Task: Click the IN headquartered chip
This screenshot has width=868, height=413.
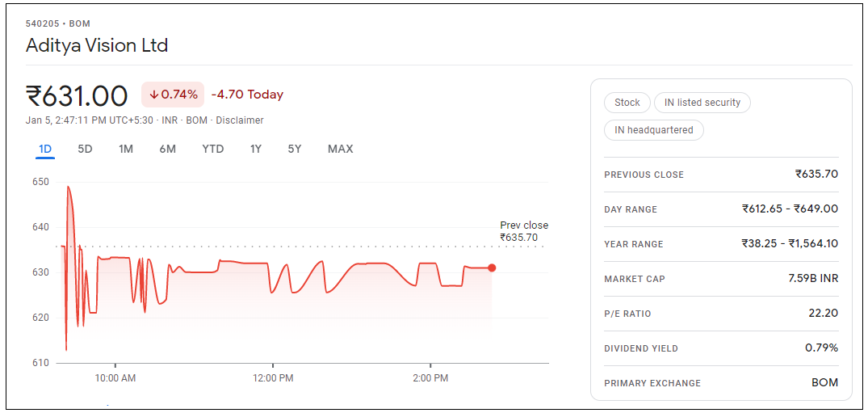Action: (654, 130)
